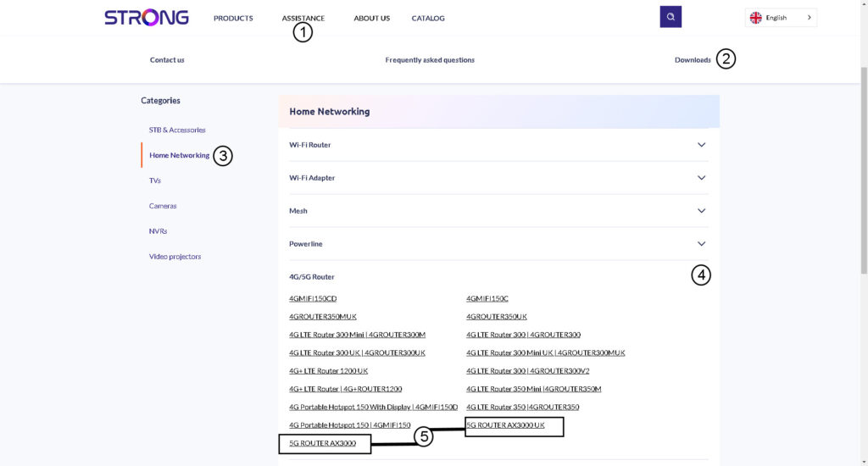Open 4G LTE Router 350 |4GROUTER350
Screen dimensions: 868x466
coord(522,407)
